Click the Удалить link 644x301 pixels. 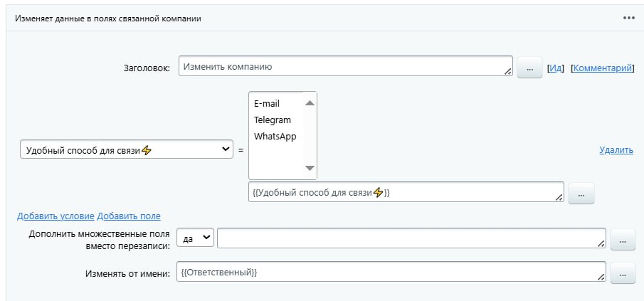pyautogui.click(x=616, y=150)
